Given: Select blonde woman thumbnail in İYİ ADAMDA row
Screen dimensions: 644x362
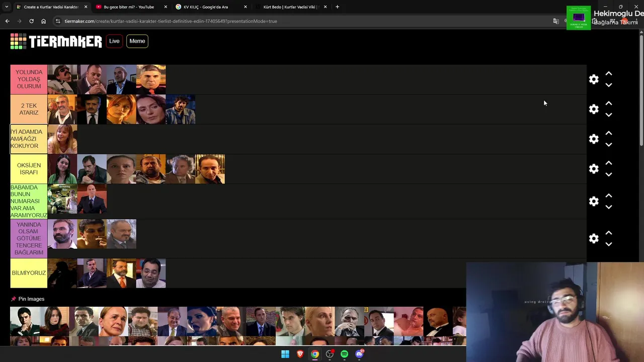Looking at the screenshot, I should point(62,139).
